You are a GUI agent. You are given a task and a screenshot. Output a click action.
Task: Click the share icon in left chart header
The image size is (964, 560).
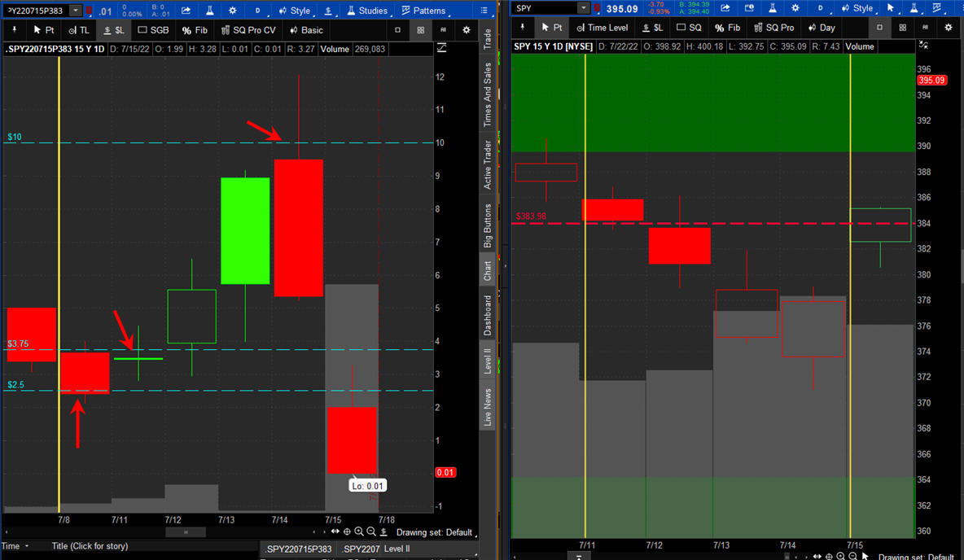pos(186,11)
